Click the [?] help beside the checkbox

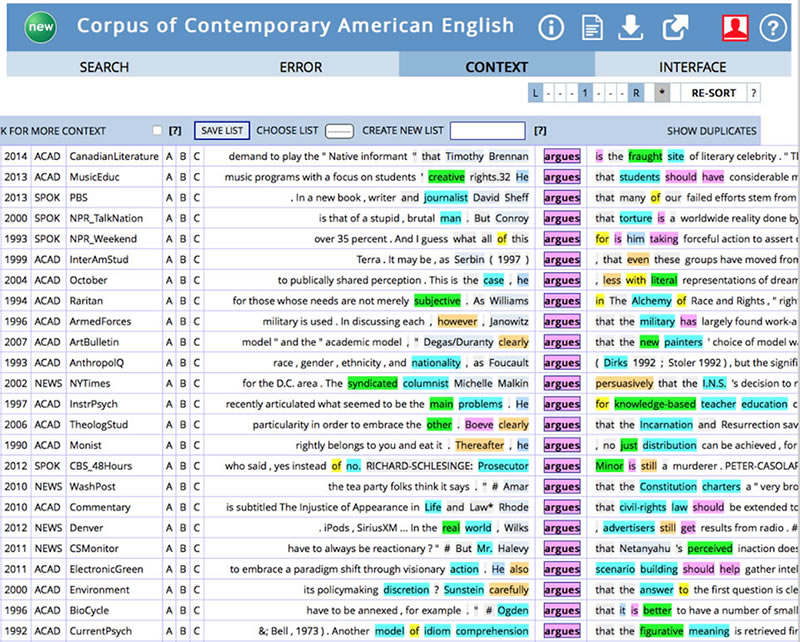pyautogui.click(x=175, y=131)
